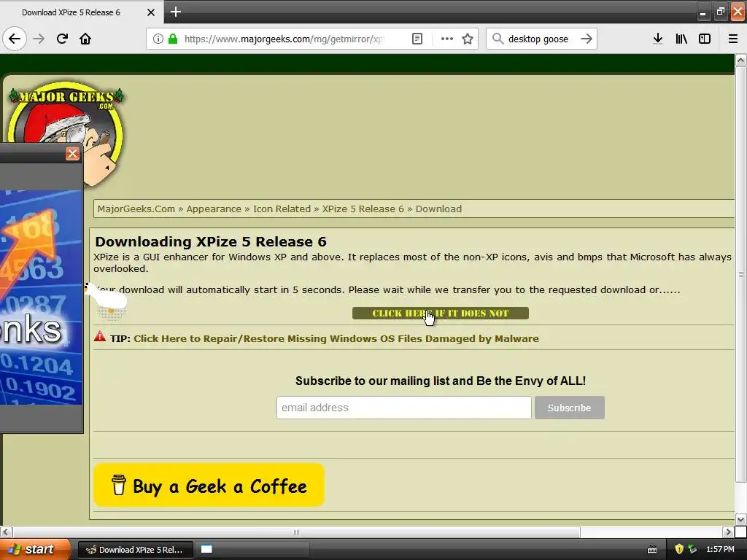747x560 pixels.
Task: Click the address bar URL
Action: point(284,39)
